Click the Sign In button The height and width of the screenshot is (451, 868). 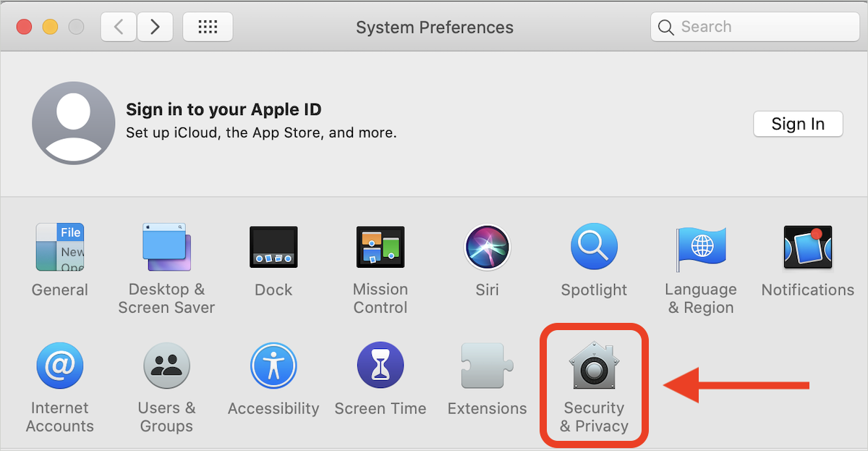(x=799, y=124)
